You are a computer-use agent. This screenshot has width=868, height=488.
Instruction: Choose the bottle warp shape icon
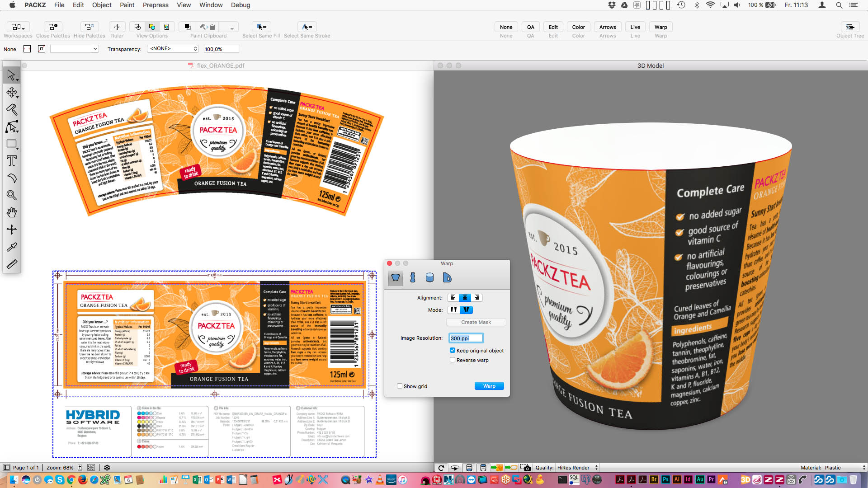412,277
